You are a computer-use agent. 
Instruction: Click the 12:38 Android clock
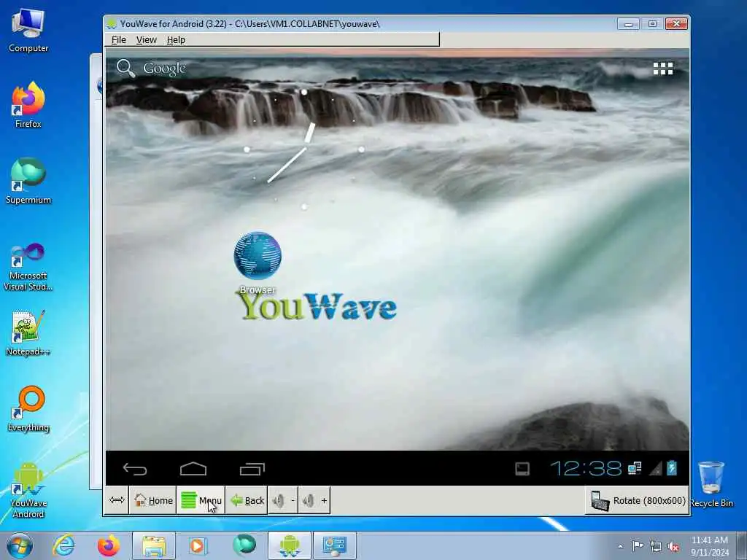click(586, 469)
